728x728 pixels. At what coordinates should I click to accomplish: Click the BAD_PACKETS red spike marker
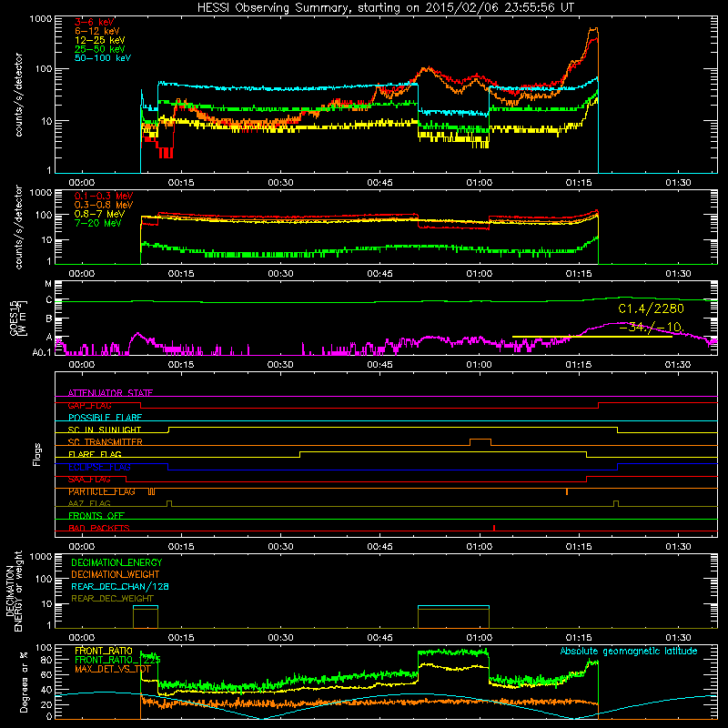tap(494, 528)
